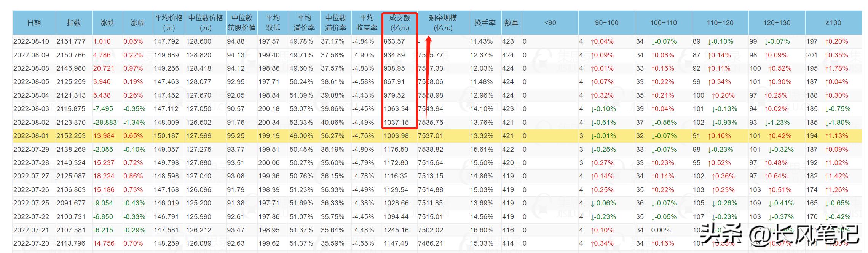Click the quantity 416 cell
The width and height of the screenshot is (868, 253).
pos(508,230)
